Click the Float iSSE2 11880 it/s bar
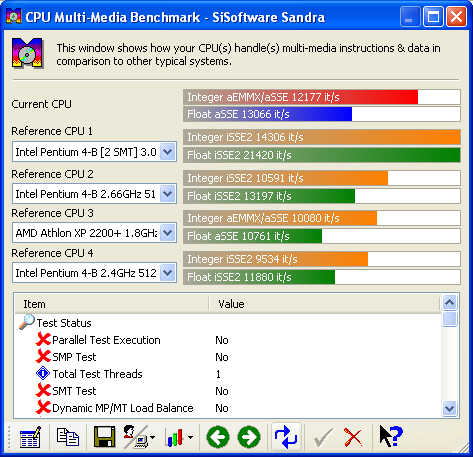This screenshot has height=457, width=473. tap(322, 277)
